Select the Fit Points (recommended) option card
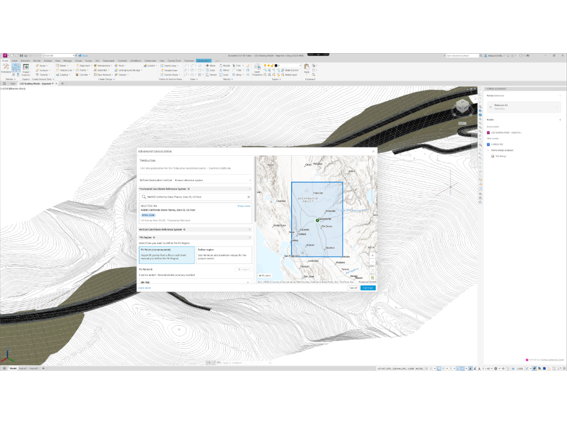The image size is (567, 425). click(x=167, y=255)
